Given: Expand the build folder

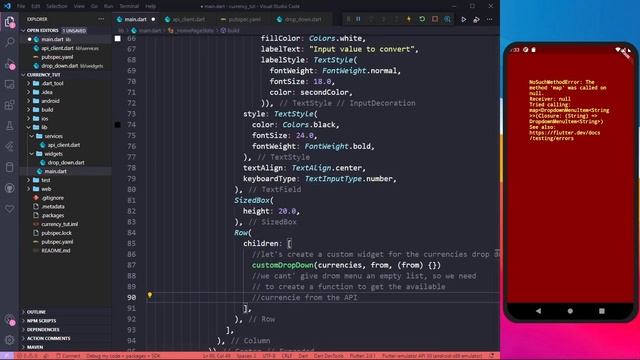Looking at the screenshot, I should click(x=47, y=110).
